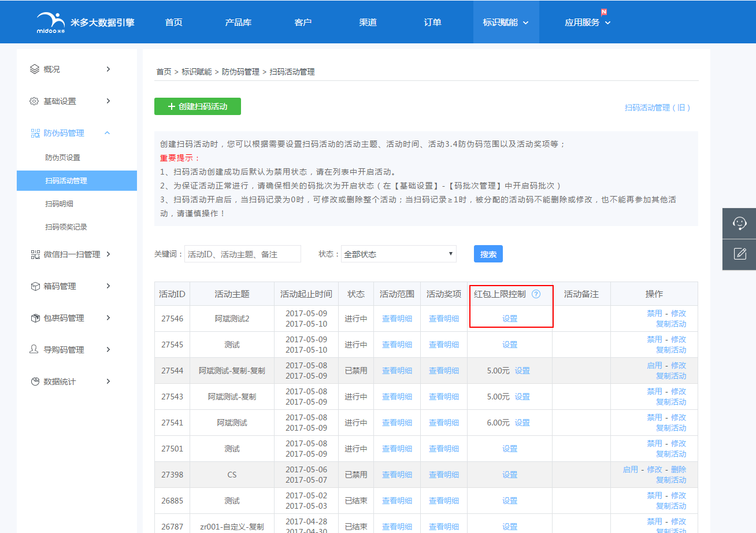This screenshot has height=533, width=756.
Task: Click 设置 for activity 27546
Action: 510,319
